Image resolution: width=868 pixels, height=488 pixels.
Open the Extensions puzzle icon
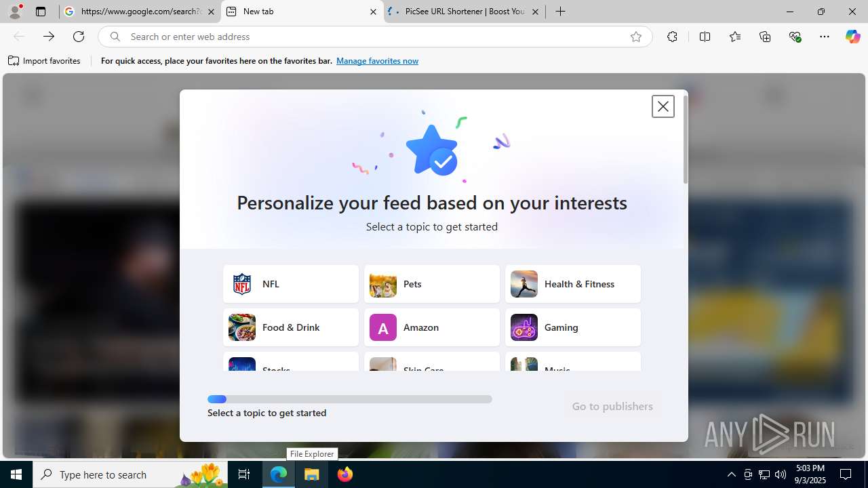click(672, 37)
